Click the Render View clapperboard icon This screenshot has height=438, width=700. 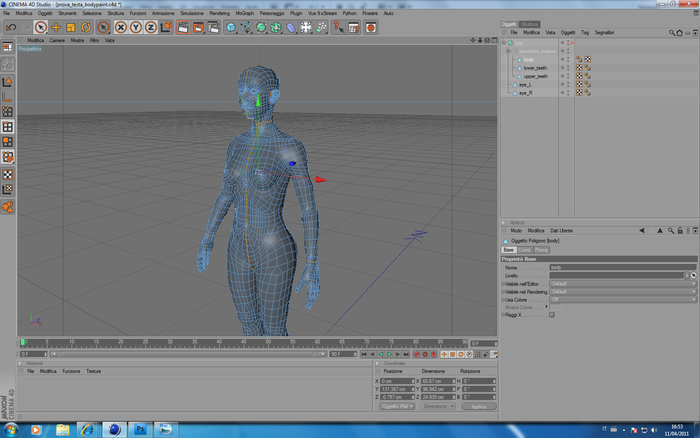click(183, 28)
